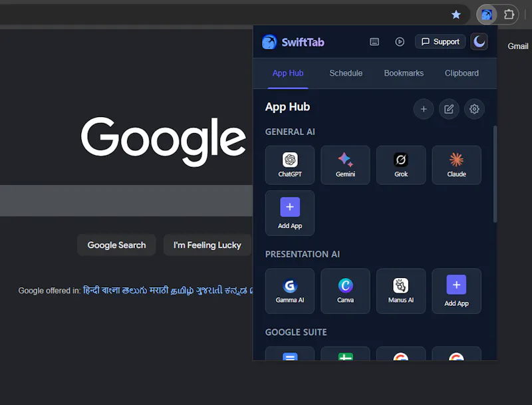Click the play tutorial icon in SwiftTab header
This screenshot has height=405, width=532.
[x=400, y=42]
